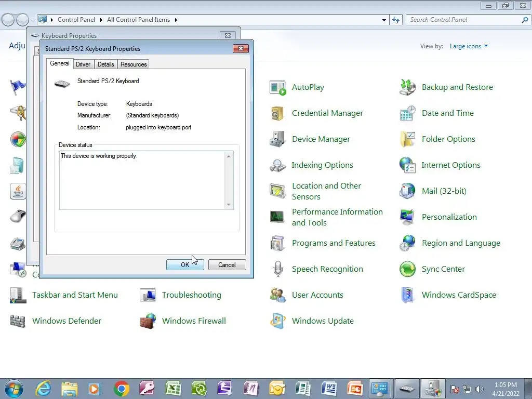Open Microsoft Outlook from the taskbar
The width and height of the screenshot is (532, 399).
[x=277, y=389]
